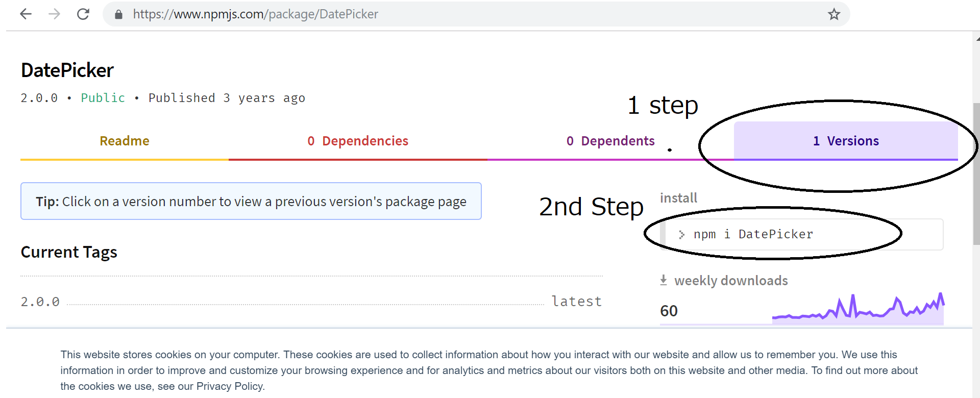This screenshot has height=398, width=980.
Task: Click the scrollbar up arrow
Action: tap(977, 38)
